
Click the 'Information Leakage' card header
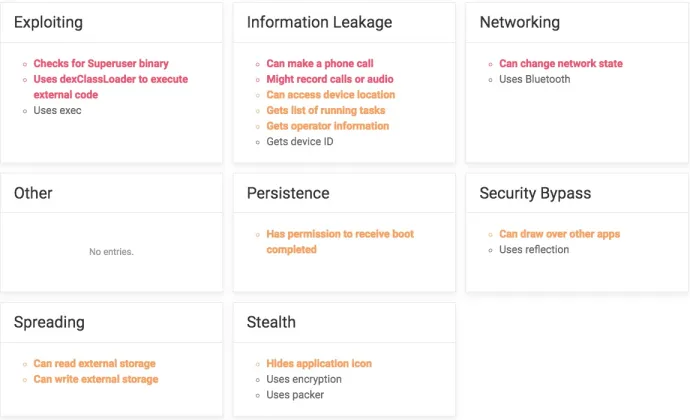pos(344,22)
